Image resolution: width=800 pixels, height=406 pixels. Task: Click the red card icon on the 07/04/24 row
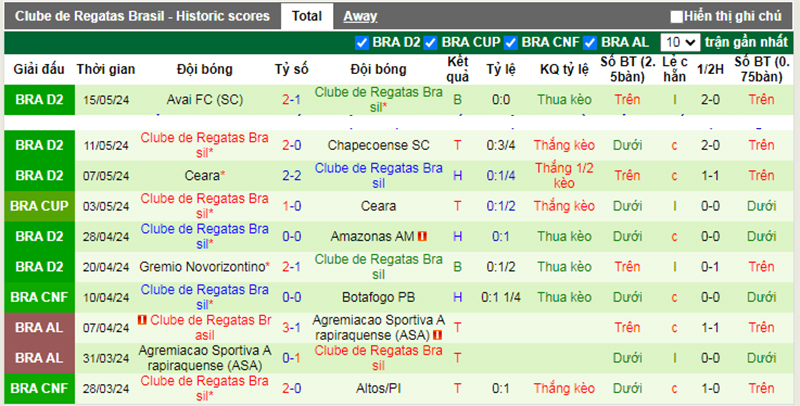pos(141,320)
